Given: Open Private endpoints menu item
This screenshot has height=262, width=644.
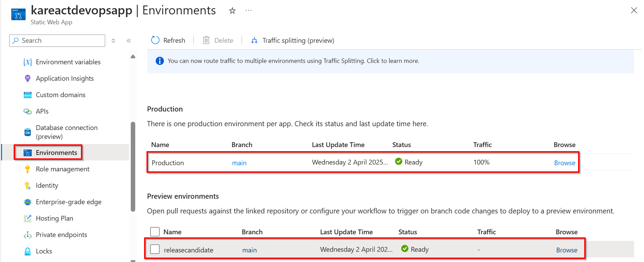Looking at the screenshot, I should 61,235.
